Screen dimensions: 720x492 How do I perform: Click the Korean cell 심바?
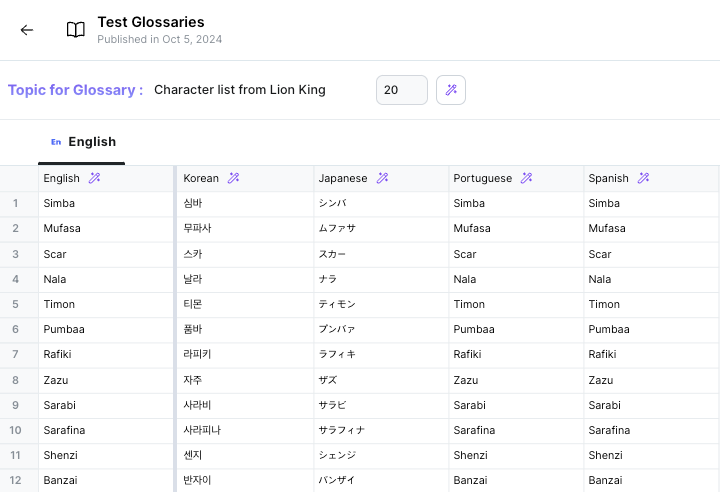coord(245,203)
